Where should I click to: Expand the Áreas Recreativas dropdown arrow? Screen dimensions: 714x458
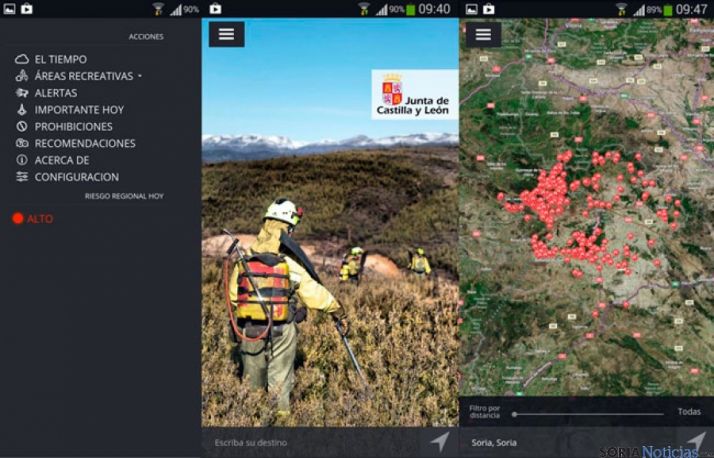[140, 76]
